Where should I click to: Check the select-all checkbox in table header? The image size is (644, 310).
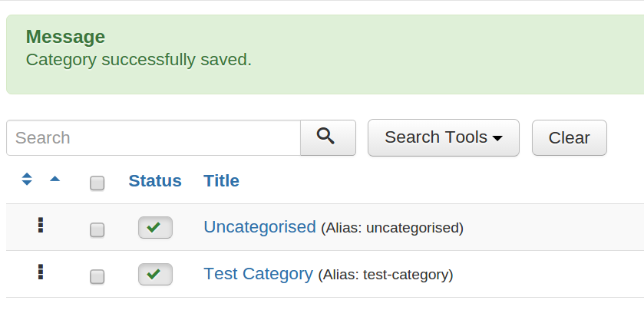97,183
